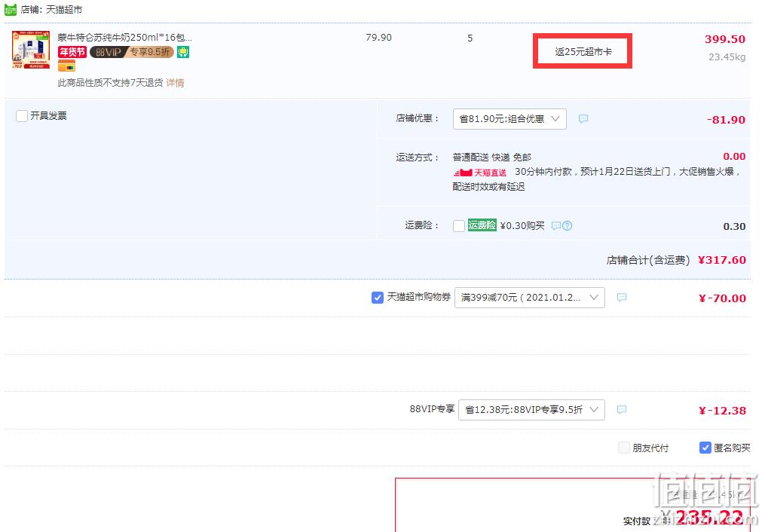Click the insurance price 0.30 at right
The width and height of the screenshot is (765, 532).
tap(734, 226)
